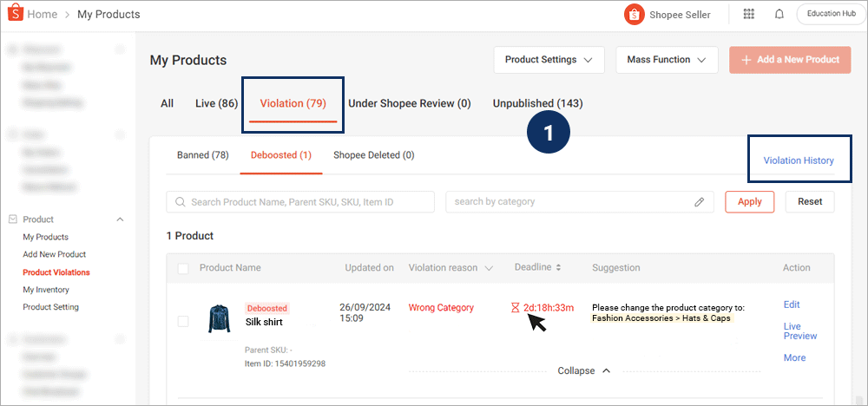The height and width of the screenshot is (406, 868).
Task: Focus the search by category field
Action: click(x=580, y=202)
